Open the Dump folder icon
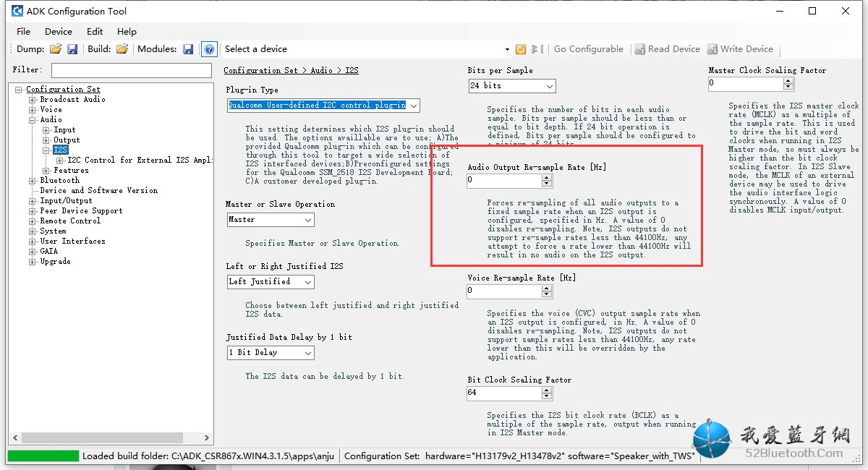The image size is (868, 470). point(56,49)
